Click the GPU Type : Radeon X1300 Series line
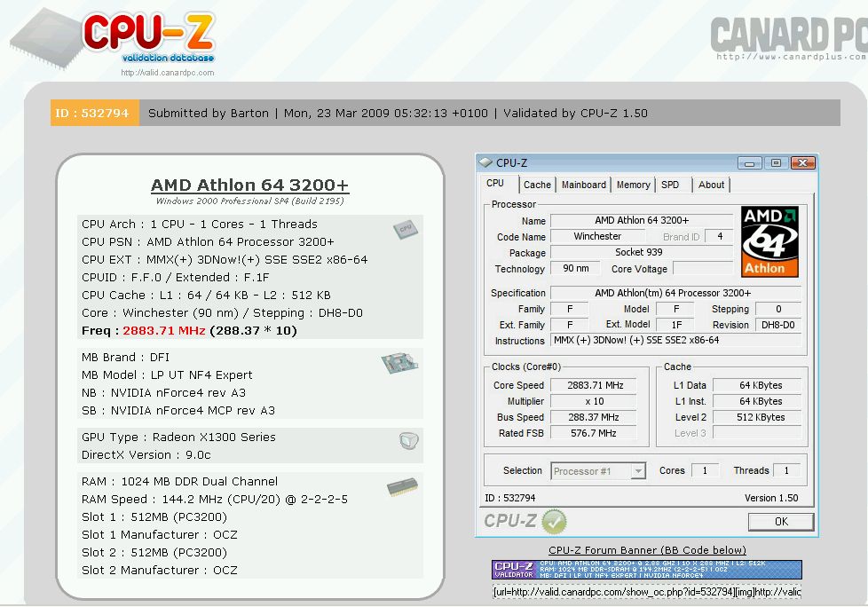The height and width of the screenshot is (607, 868). [178, 438]
